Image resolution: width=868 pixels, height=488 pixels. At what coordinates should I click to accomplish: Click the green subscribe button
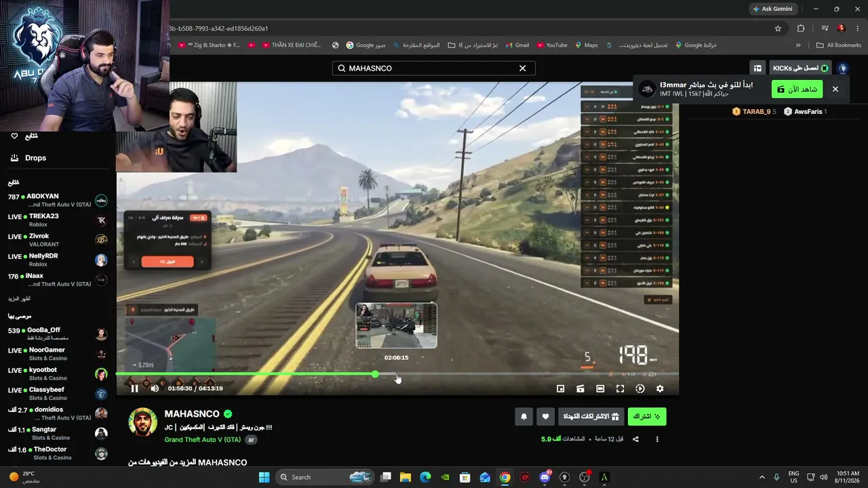[x=647, y=416]
